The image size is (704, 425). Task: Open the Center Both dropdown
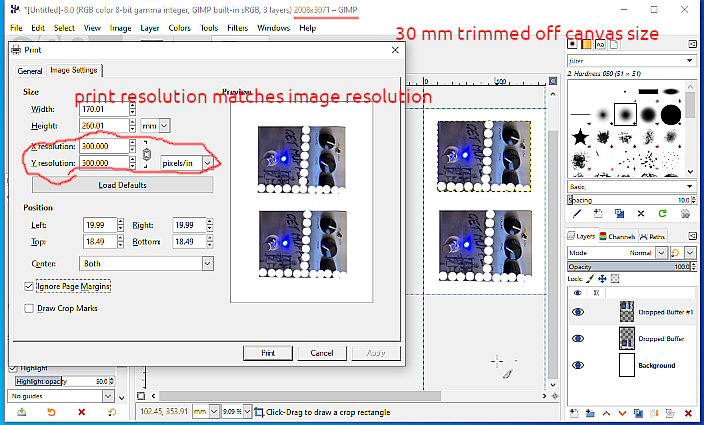coord(146,263)
